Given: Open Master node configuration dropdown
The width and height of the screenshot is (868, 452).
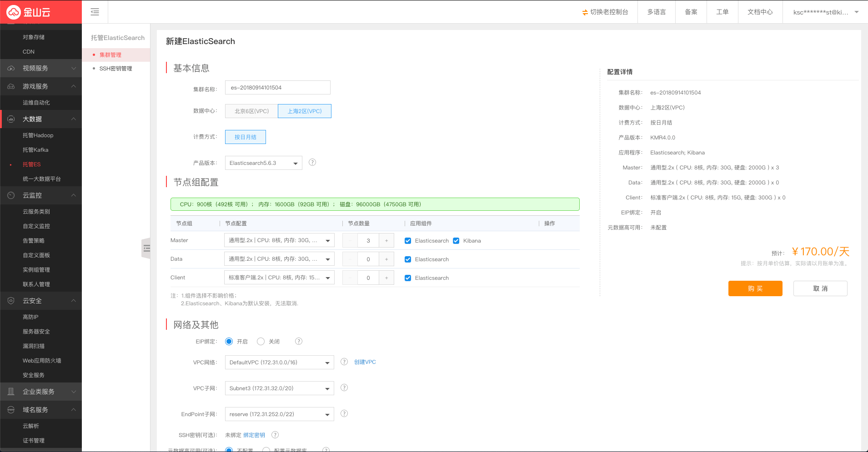Looking at the screenshot, I should (x=279, y=240).
